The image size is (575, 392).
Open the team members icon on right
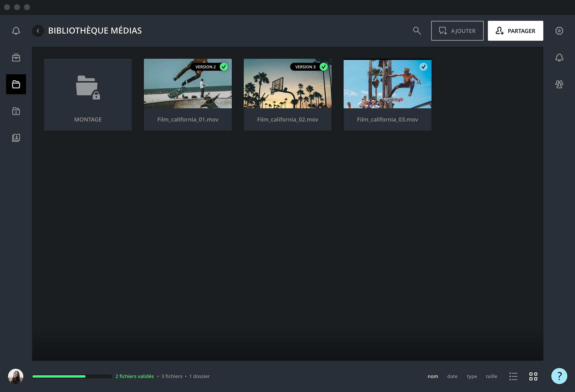[x=559, y=84]
